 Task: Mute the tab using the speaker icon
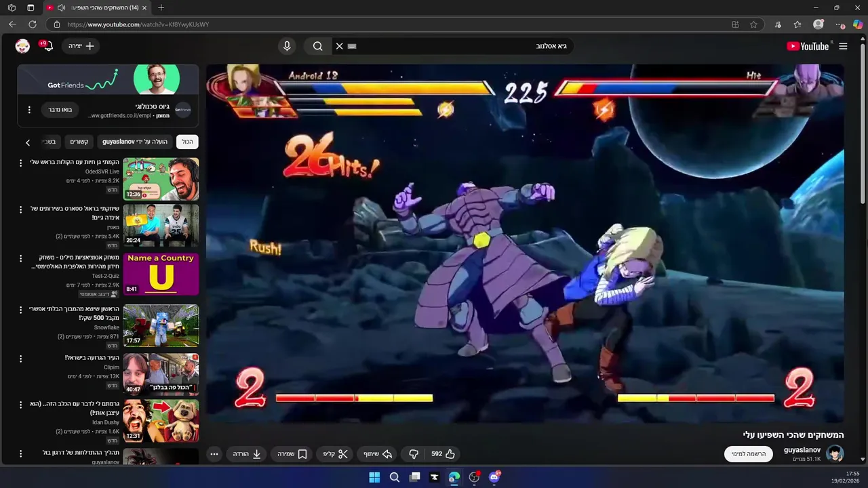(x=61, y=7)
